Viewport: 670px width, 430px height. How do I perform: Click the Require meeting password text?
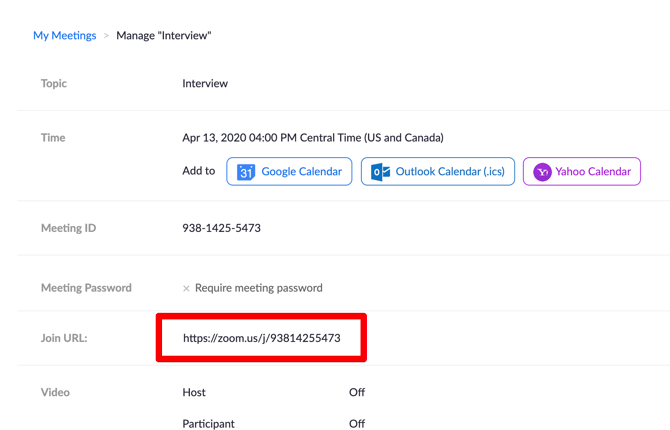pos(258,288)
